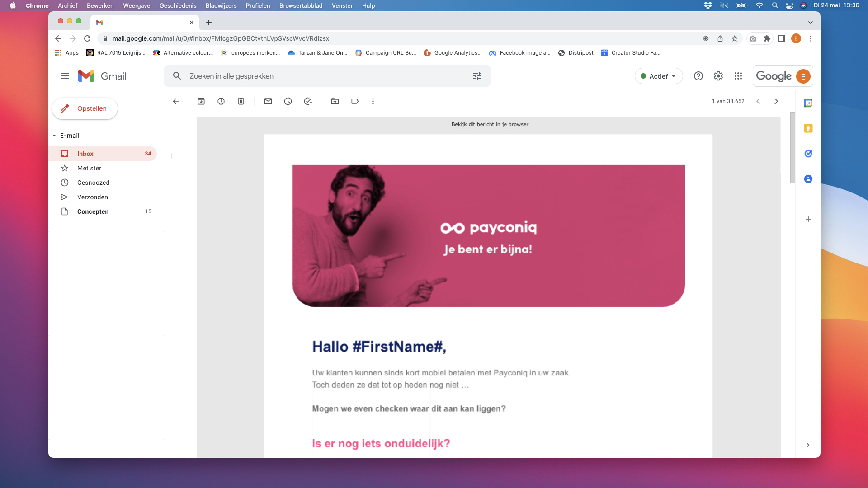Open Chrome tab search chevron

point(811,23)
